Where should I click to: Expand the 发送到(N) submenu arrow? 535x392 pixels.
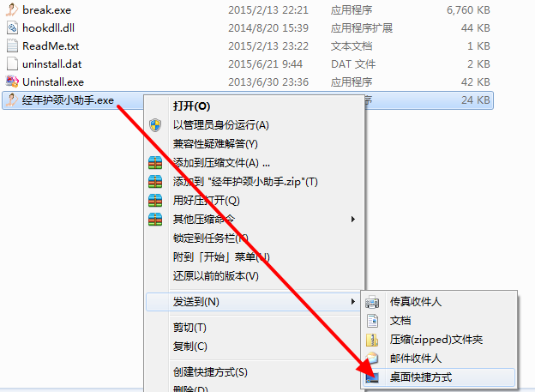click(x=352, y=302)
